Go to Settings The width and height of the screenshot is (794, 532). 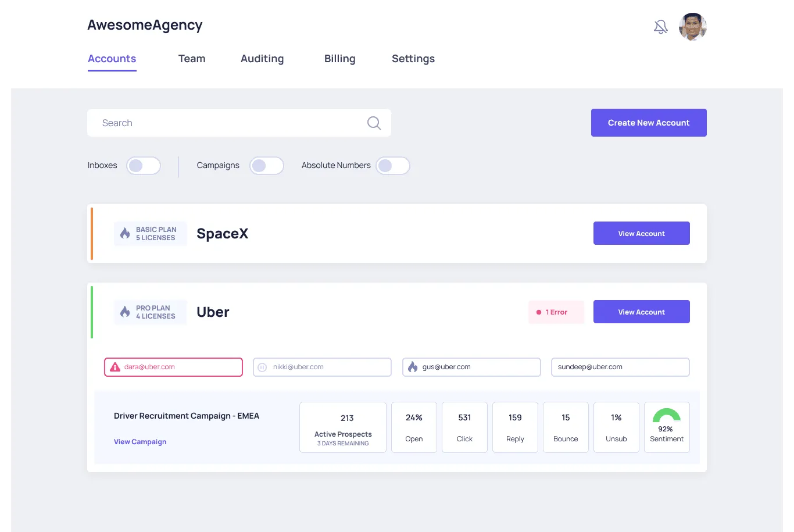pos(413,59)
